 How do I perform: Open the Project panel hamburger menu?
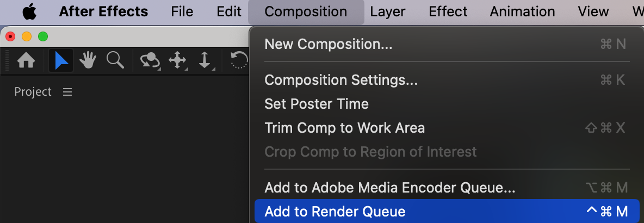click(x=67, y=92)
